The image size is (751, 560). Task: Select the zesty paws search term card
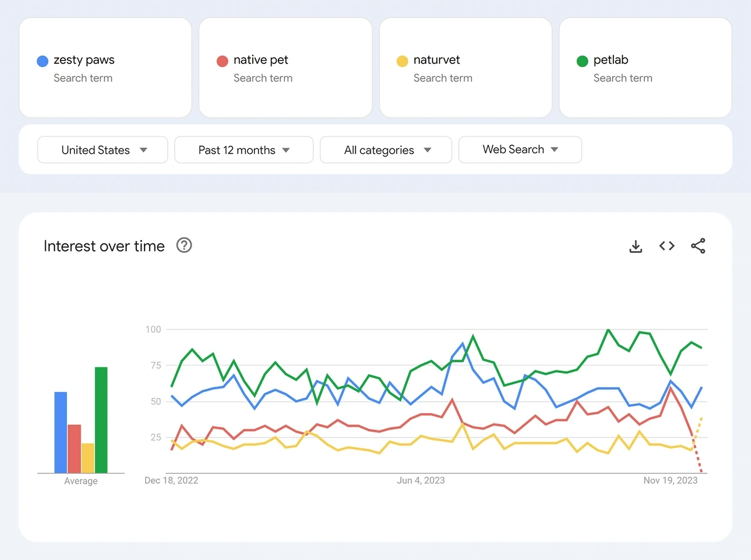coord(105,68)
